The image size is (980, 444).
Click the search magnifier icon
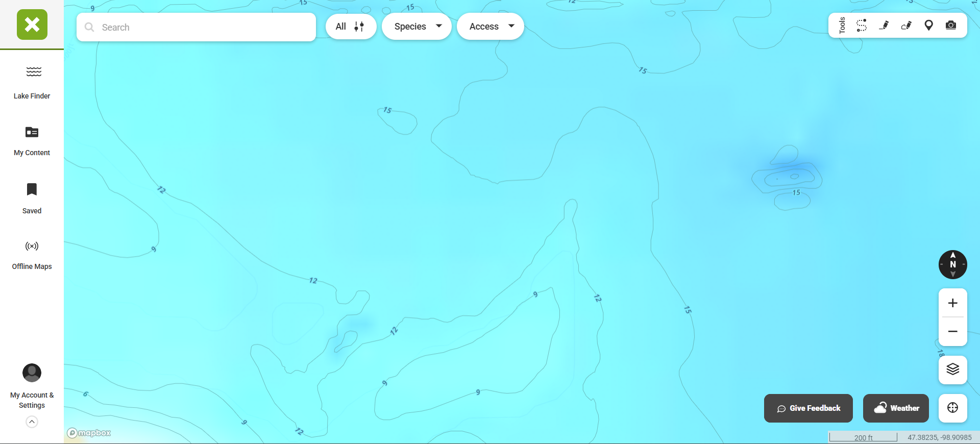[89, 27]
